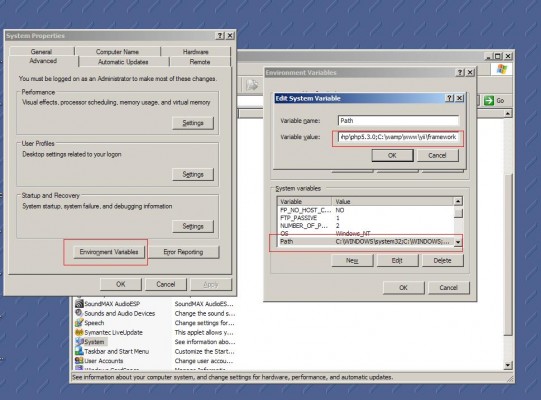Click the Variable value text field

coord(398,137)
